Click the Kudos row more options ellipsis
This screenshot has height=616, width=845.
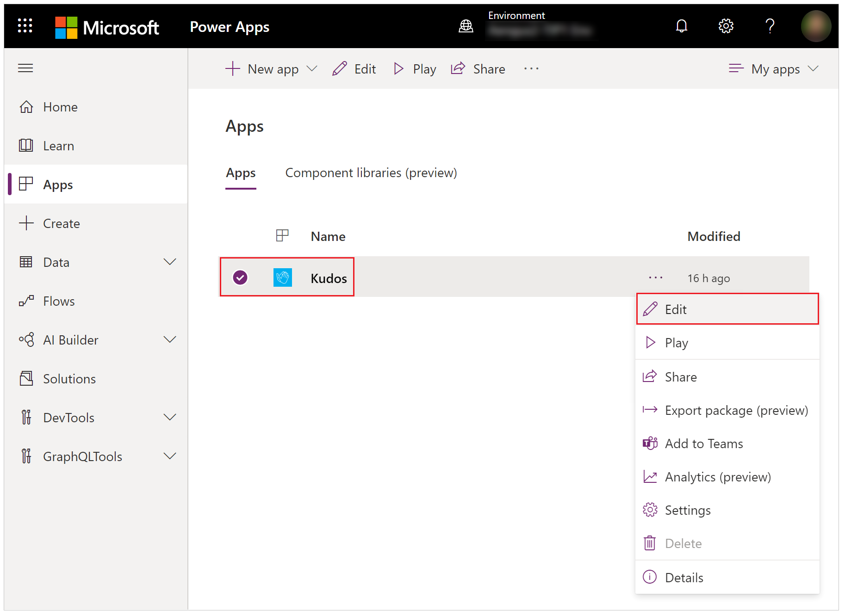point(656,278)
